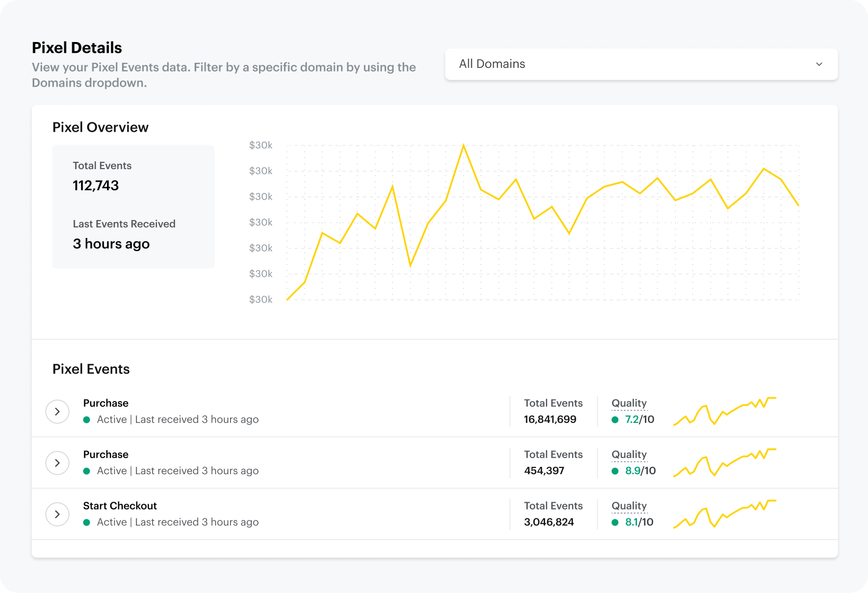Click the Start Checkout row's sparkline chart
This screenshot has width=868, height=593.
(x=724, y=514)
